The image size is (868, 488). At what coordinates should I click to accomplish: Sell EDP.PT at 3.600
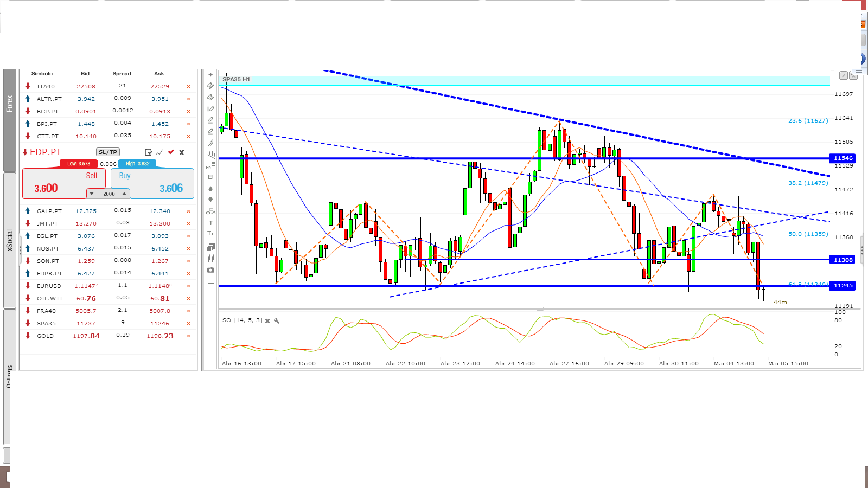point(64,183)
